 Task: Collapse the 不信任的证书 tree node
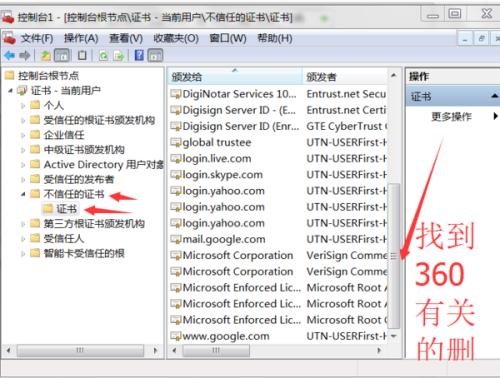[x=23, y=194]
